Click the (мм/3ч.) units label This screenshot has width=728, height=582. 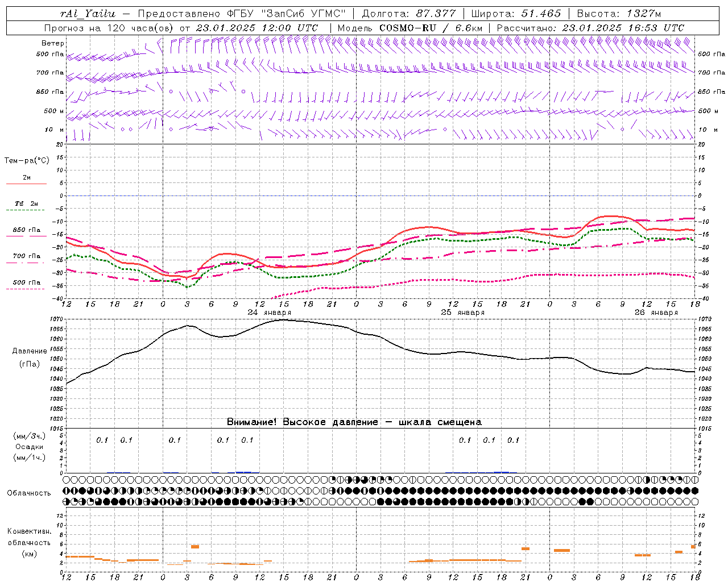point(29,436)
